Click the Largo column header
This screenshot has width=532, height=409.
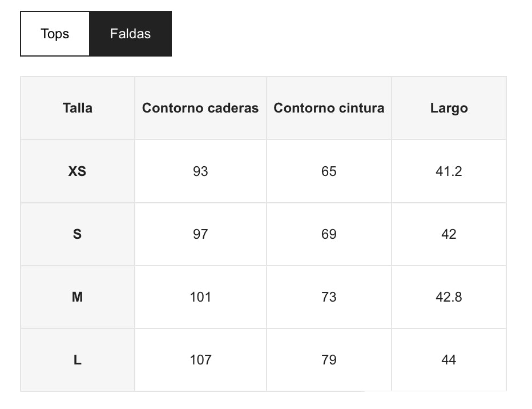(x=449, y=108)
